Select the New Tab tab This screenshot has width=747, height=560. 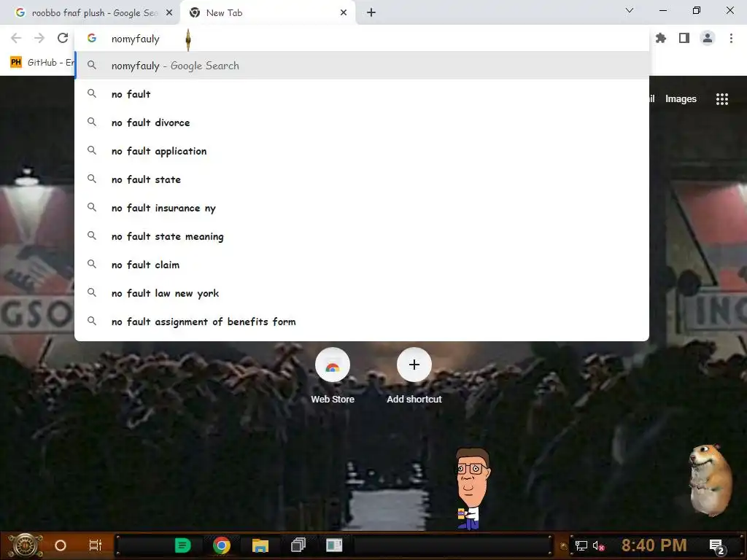(267, 13)
